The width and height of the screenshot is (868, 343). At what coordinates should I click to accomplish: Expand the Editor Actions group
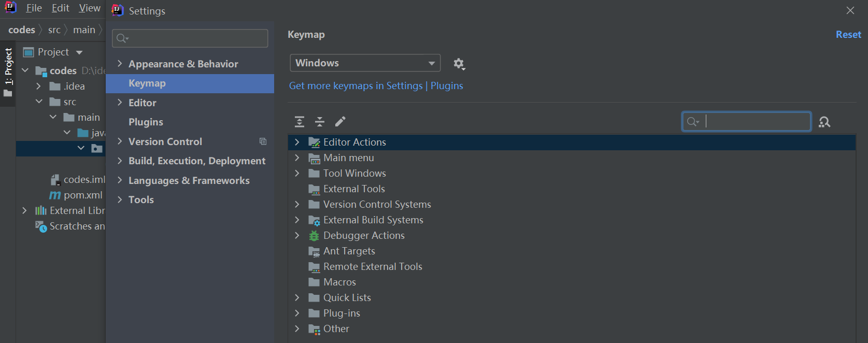(297, 142)
